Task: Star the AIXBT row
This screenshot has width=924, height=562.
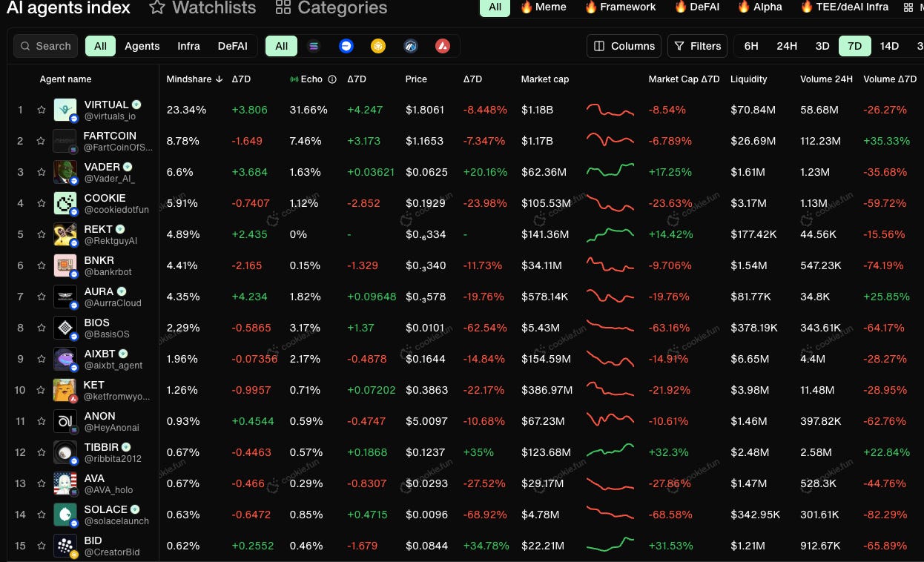Action: click(x=42, y=359)
